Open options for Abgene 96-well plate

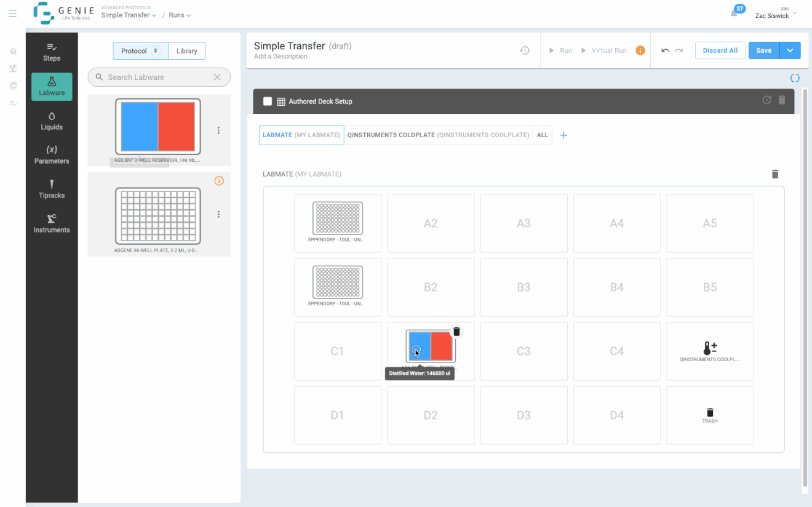(x=218, y=214)
